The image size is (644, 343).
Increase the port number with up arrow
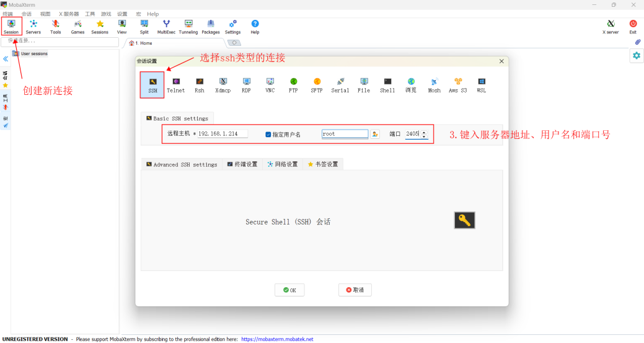coord(424,132)
